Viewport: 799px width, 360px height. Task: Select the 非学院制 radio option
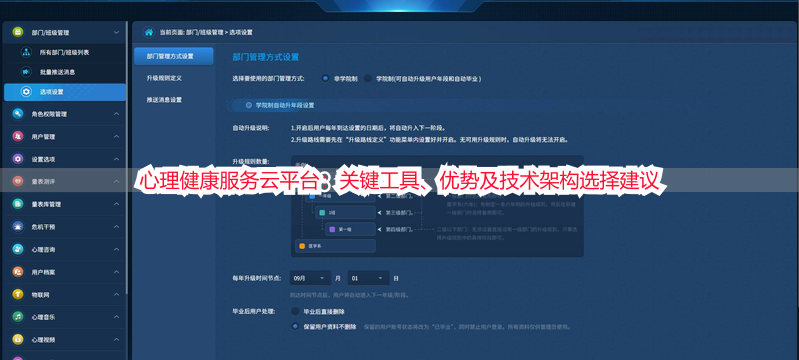(325, 79)
